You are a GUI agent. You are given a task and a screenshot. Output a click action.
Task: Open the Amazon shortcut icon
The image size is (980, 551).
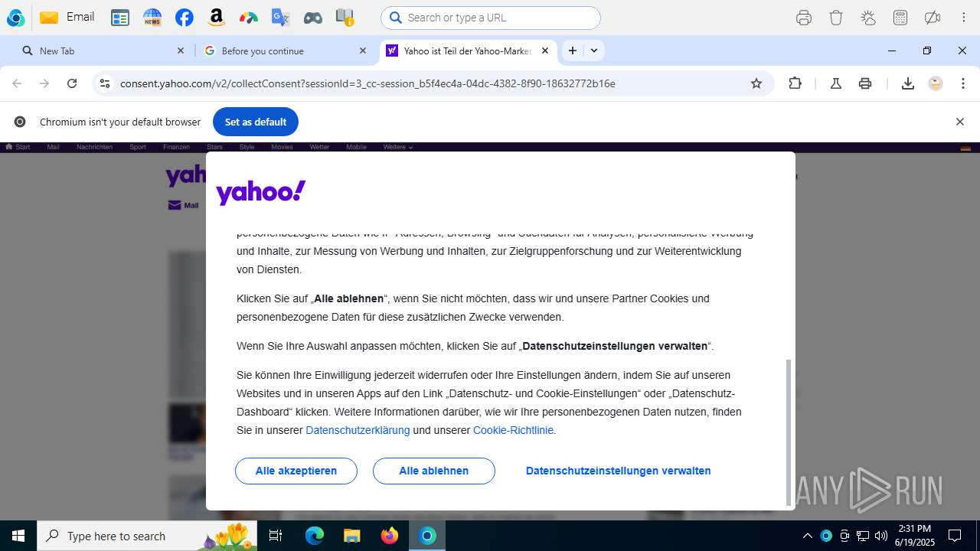coord(217,18)
